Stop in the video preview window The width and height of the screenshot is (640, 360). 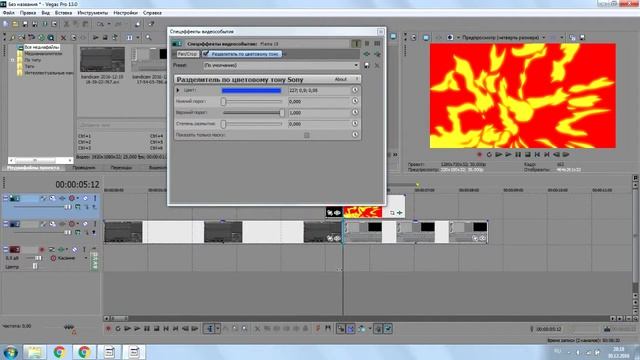click(x=527, y=155)
